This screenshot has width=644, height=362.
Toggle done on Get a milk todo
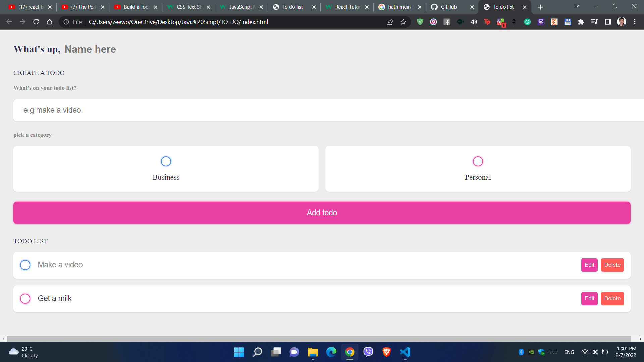[x=25, y=299]
